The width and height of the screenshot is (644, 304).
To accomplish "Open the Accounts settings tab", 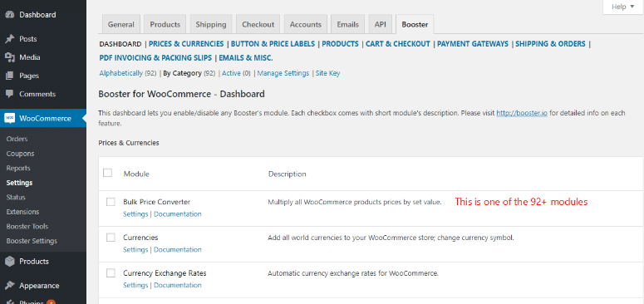I will (306, 24).
